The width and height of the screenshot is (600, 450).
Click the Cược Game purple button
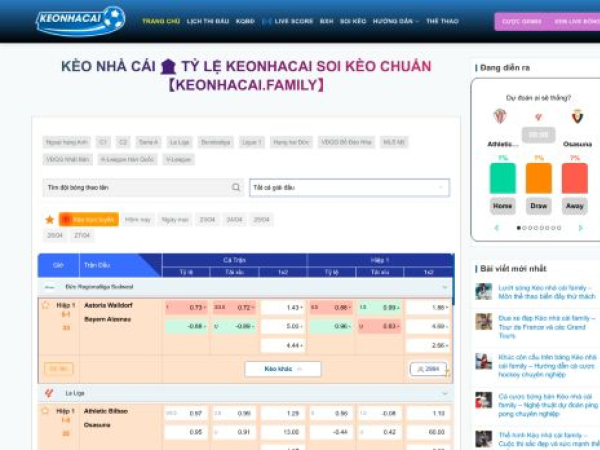(522, 21)
